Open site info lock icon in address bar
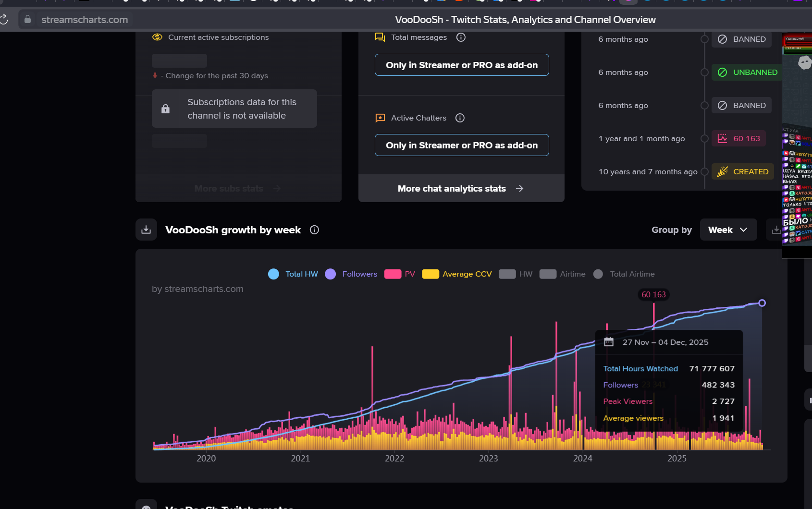Screen dimensions: 812x509 (28, 20)
